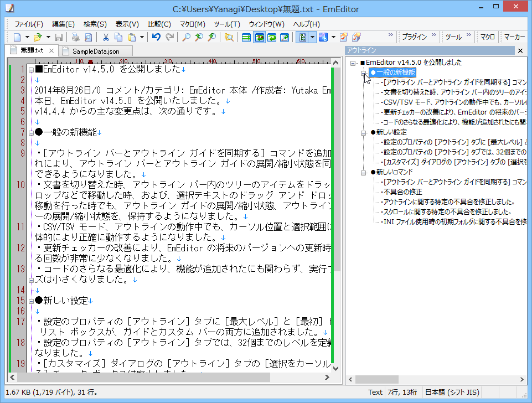
Task: Open dropdown next to ABC icon
Action: tap(333, 37)
